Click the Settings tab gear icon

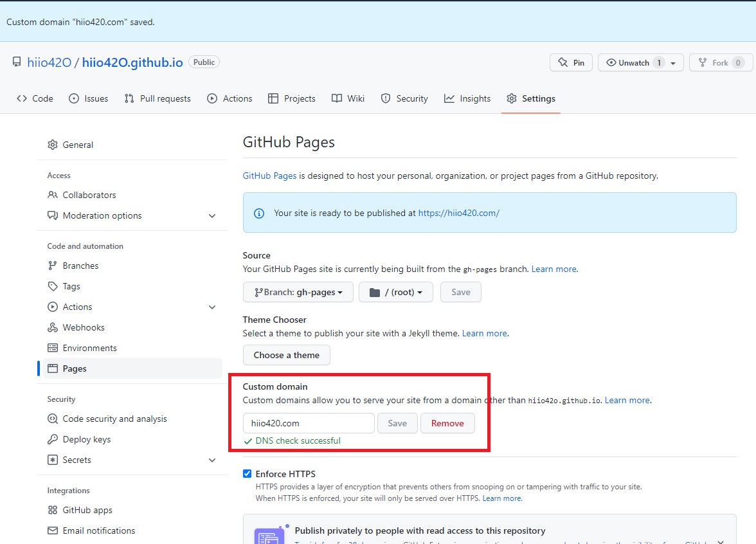click(x=512, y=98)
